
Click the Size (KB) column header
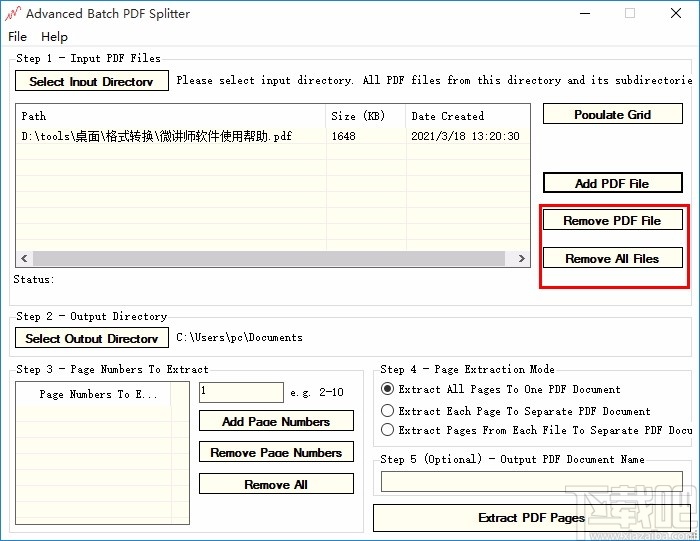pos(366,116)
